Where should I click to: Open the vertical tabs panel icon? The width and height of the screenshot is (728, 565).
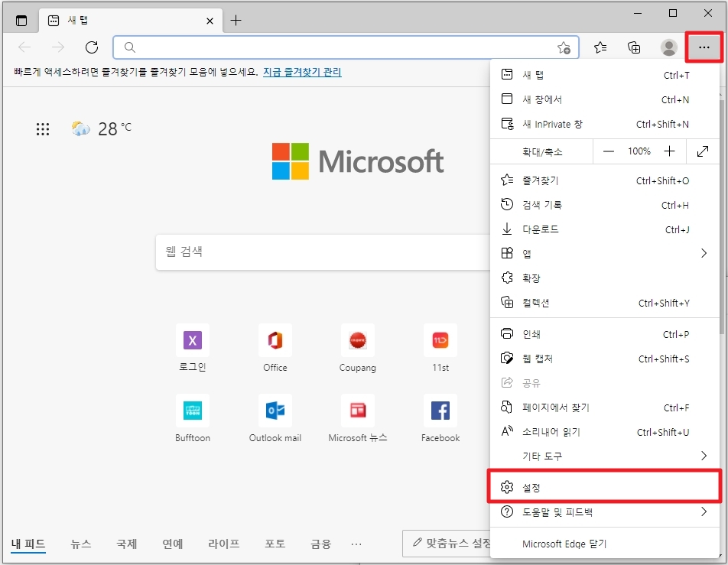point(21,21)
